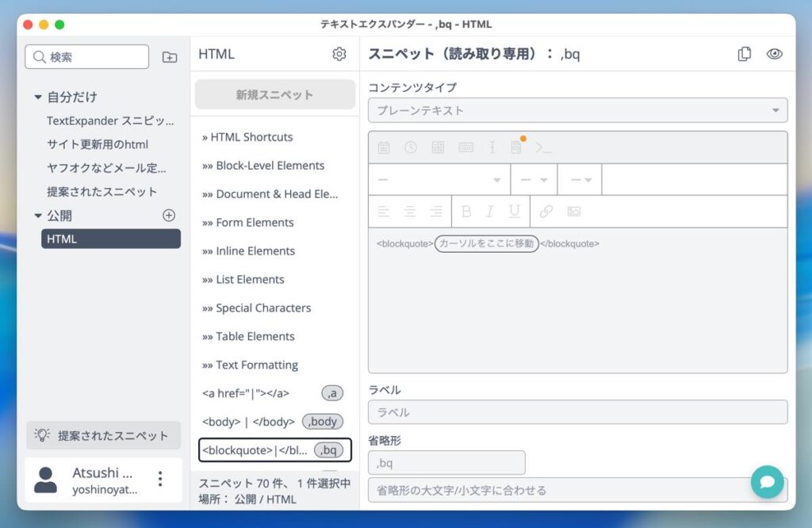Screen dimensions: 812x528
Task: Select the <a href> snippet ,a
Action: tap(275, 393)
